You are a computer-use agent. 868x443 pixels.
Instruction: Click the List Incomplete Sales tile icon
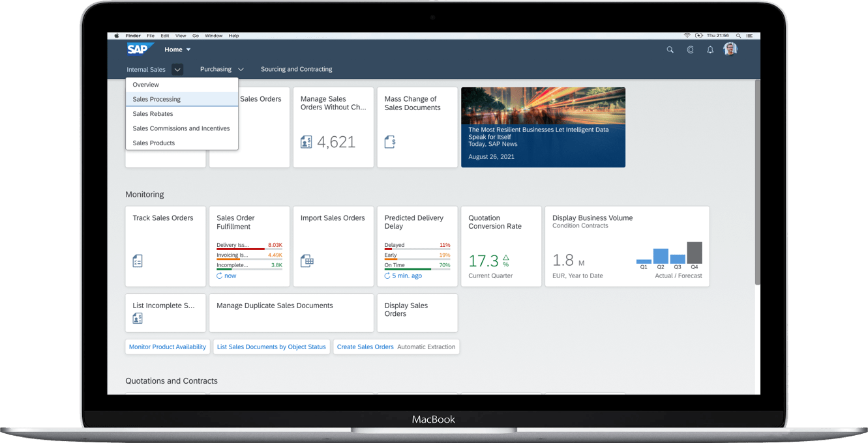tap(138, 319)
